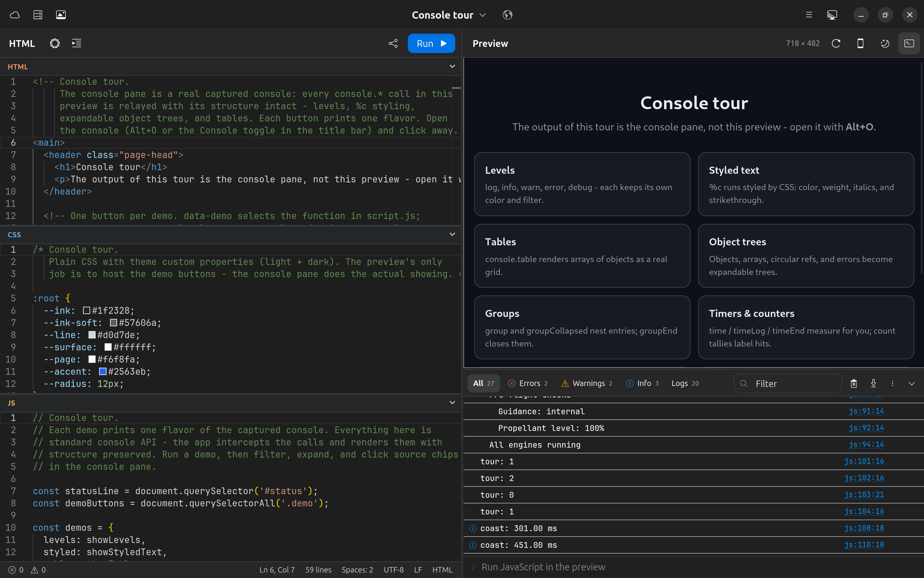924x578 pixels.
Task: Download console log with download icon
Action: pos(873,383)
